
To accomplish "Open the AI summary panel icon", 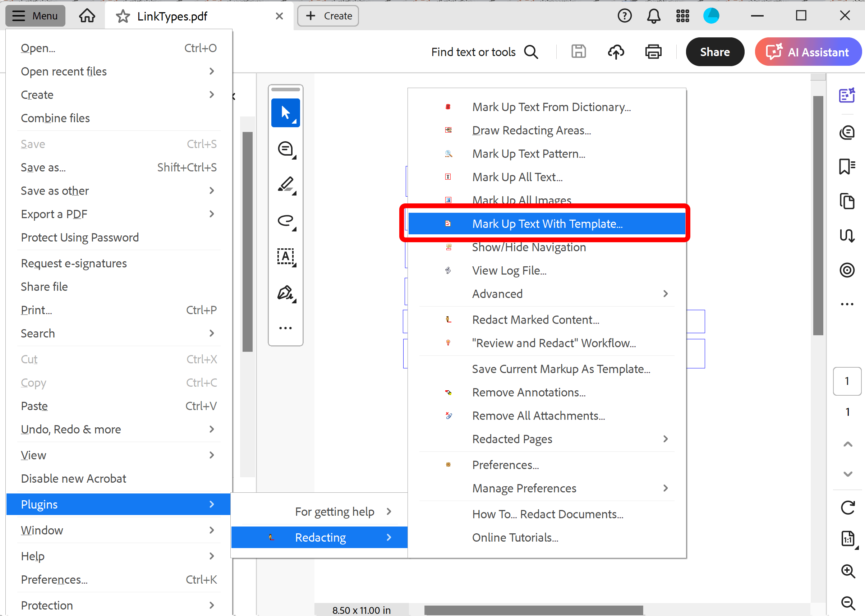I will click(846, 96).
